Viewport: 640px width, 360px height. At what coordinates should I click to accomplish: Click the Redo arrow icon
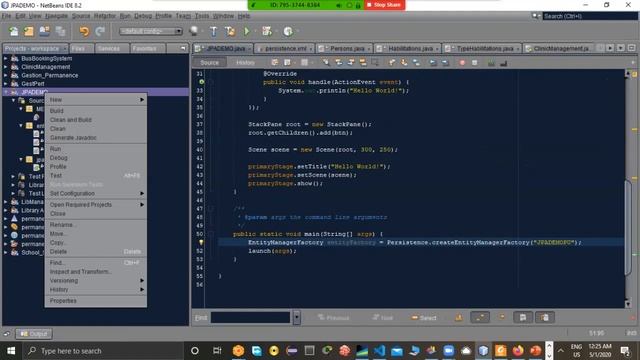[100, 31]
